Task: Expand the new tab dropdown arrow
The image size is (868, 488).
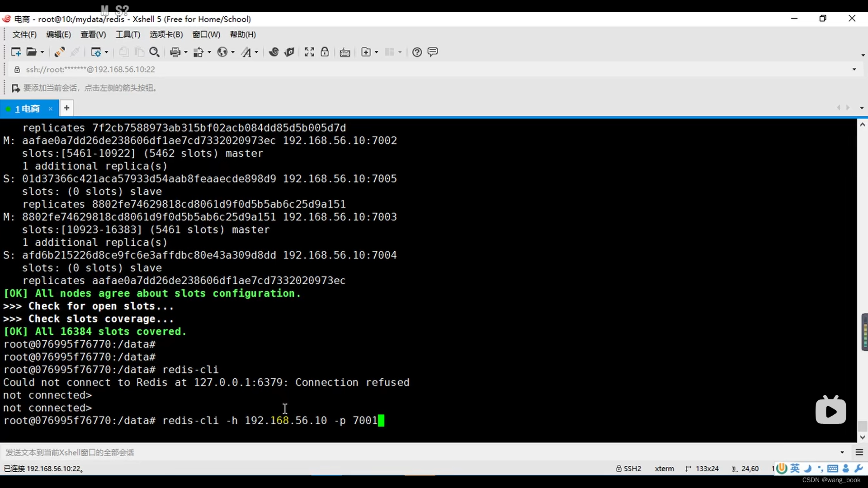Action: (377, 52)
